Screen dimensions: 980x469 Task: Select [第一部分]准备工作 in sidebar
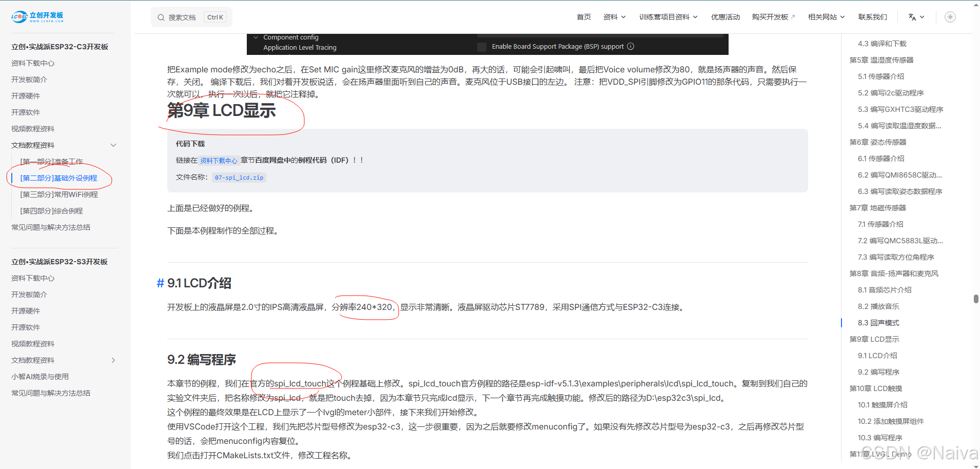pyautogui.click(x=51, y=162)
